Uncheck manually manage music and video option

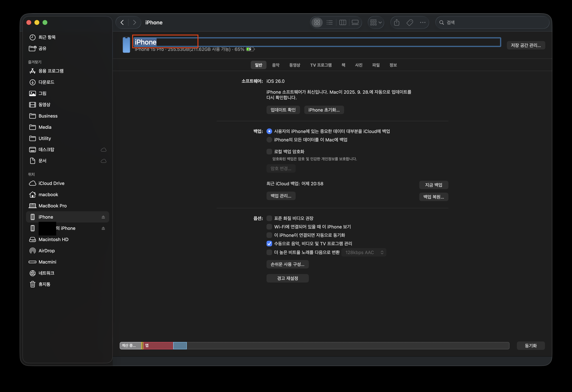(269, 243)
